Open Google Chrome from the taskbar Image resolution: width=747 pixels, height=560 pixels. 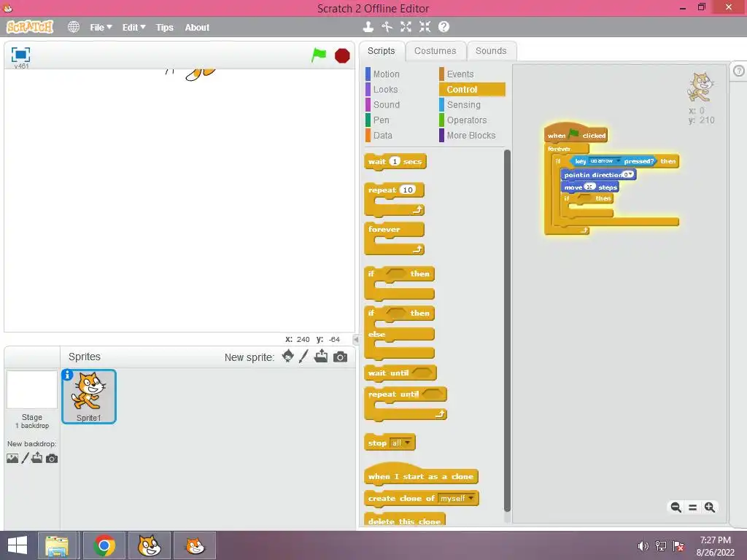tap(104, 545)
